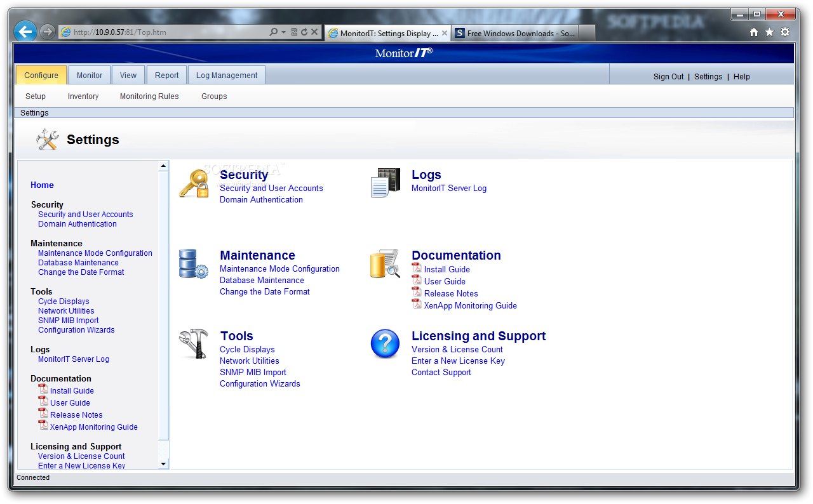This screenshot has height=504, width=813.
Task: Click sidebar scrollbar up arrow
Action: point(163,166)
